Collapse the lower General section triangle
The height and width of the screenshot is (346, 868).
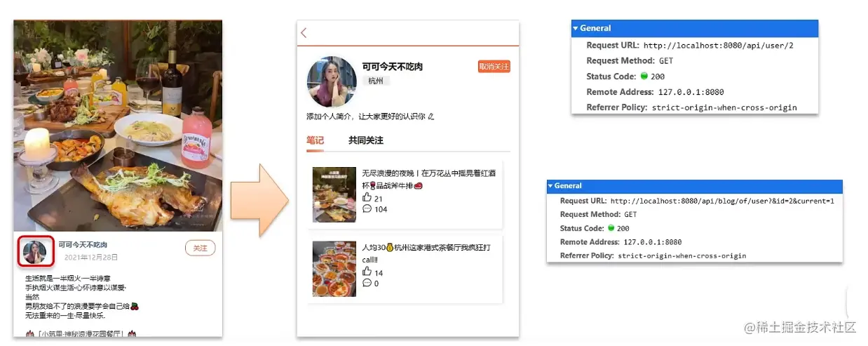coord(550,186)
